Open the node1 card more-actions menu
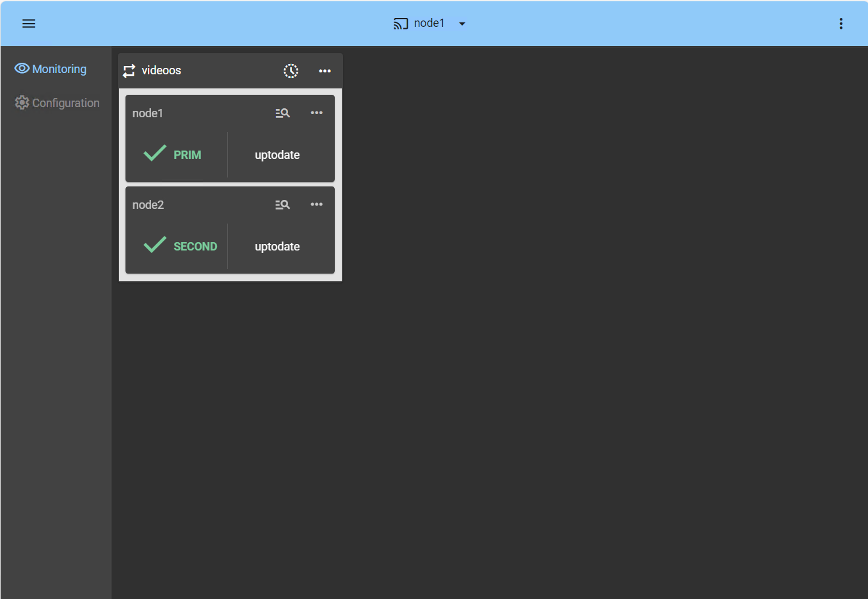This screenshot has width=868, height=599. [x=317, y=113]
